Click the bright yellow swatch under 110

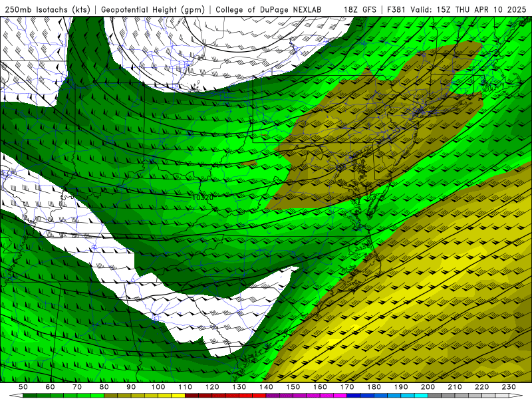click(178, 396)
